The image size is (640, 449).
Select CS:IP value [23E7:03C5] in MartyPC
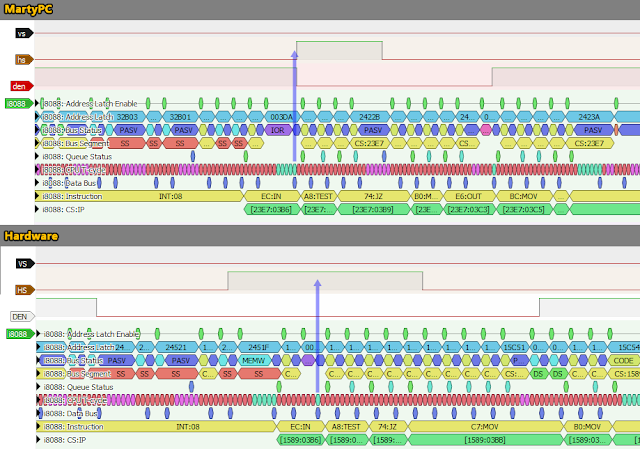pyautogui.click(x=526, y=209)
